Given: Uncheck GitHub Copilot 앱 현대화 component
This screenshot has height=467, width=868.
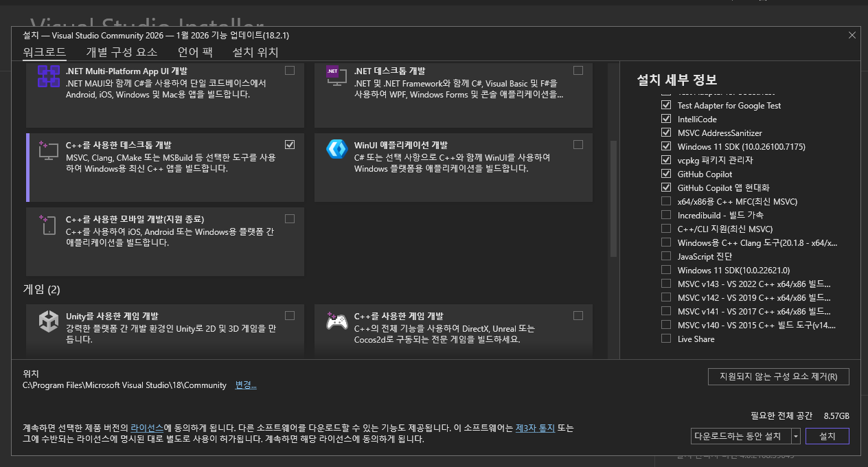Looking at the screenshot, I should (x=666, y=187).
